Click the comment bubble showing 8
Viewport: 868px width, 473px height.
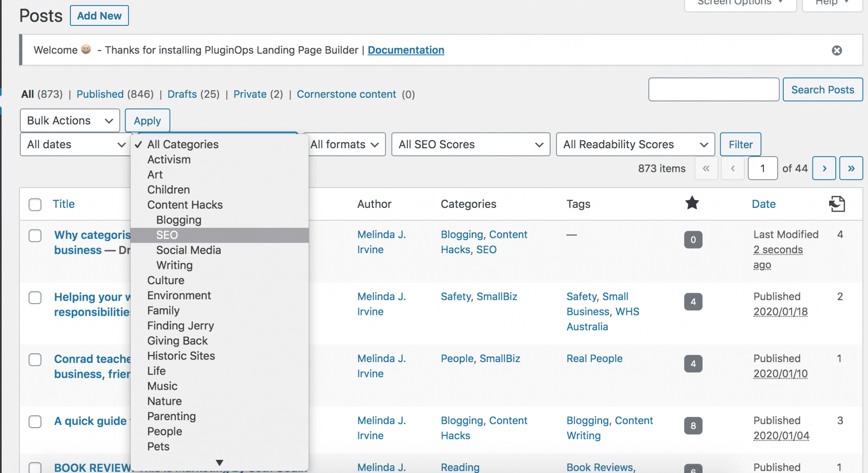coord(693,426)
